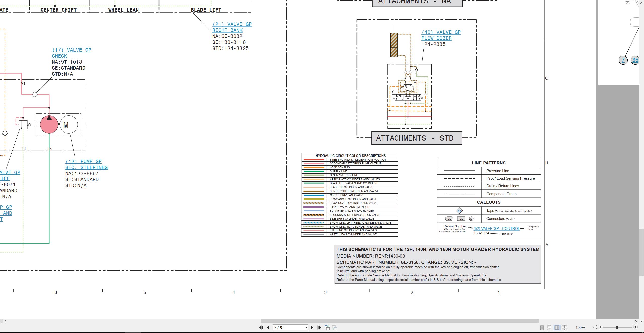Viewport: 644px width, 333px height.
Task: Click the CALLOUTS heading
Action: pyautogui.click(x=489, y=202)
